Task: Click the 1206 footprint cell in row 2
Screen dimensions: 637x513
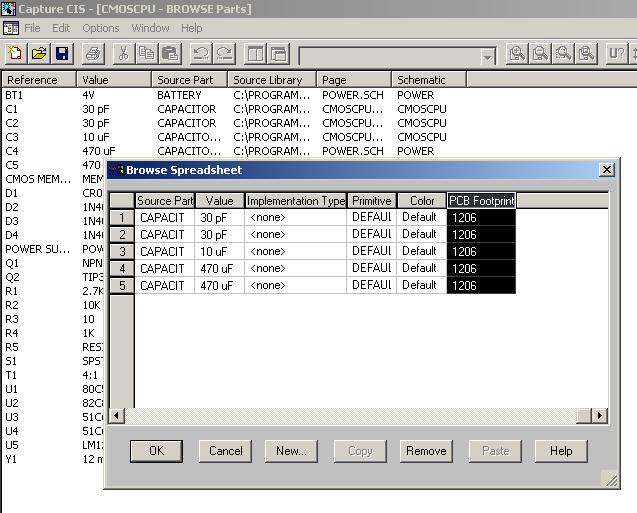Action: (481, 234)
